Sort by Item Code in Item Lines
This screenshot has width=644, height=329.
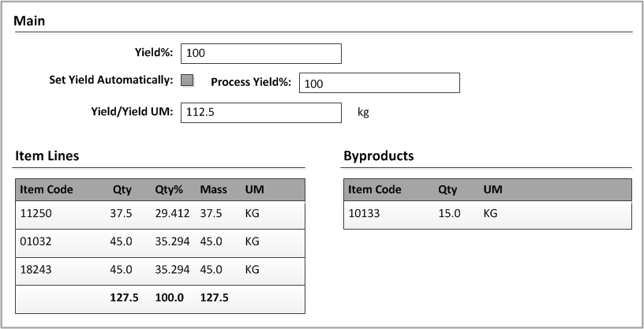pos(47,189)
